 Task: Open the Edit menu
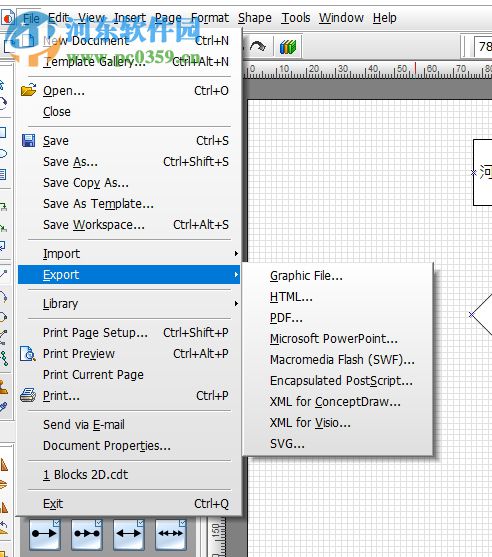coord(59,17)
